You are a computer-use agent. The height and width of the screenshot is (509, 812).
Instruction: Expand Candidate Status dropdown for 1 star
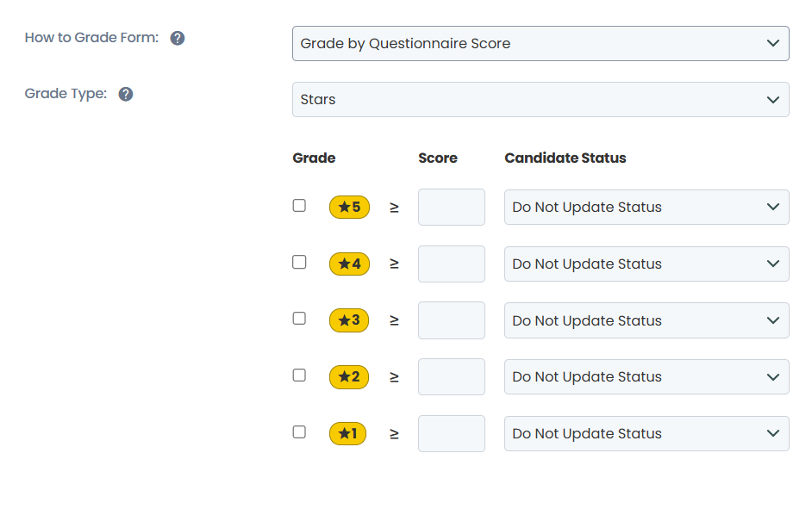646,433
